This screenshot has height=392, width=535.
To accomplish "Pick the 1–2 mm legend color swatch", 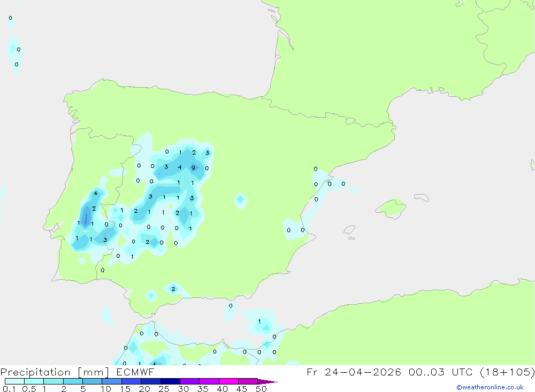I will 53,381.
